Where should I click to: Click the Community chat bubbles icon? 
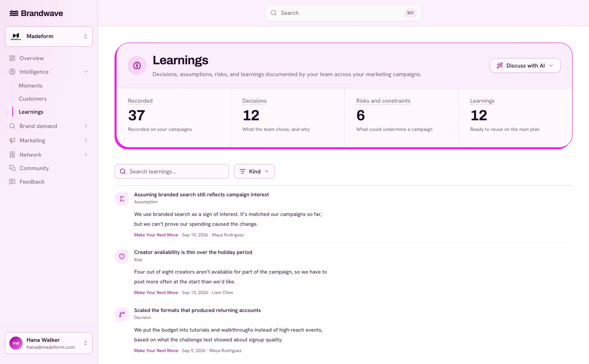point(12,168)
